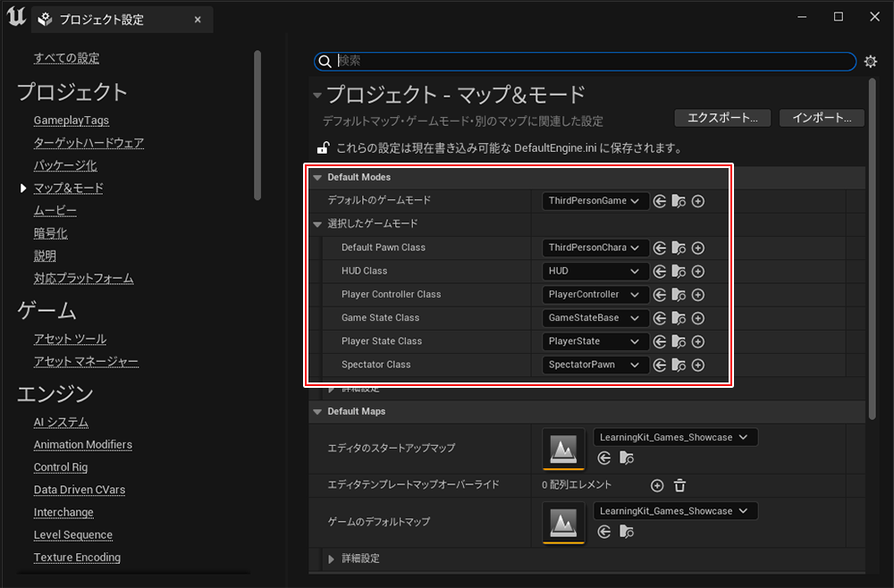Viewport: 894px width, 588px height.
Task: Browse to the Game Default Map asset
Action: click(x=627, y=532)
